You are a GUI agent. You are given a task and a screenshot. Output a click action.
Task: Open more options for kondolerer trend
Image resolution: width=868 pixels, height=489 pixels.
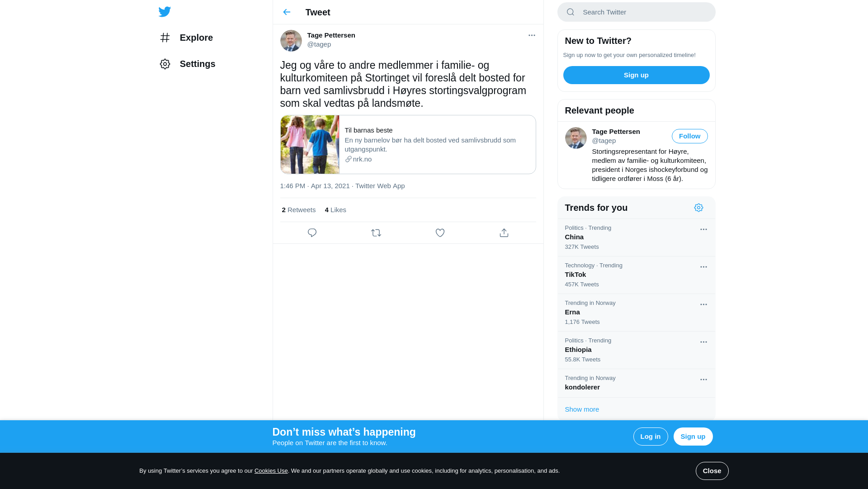pos(703,380)
